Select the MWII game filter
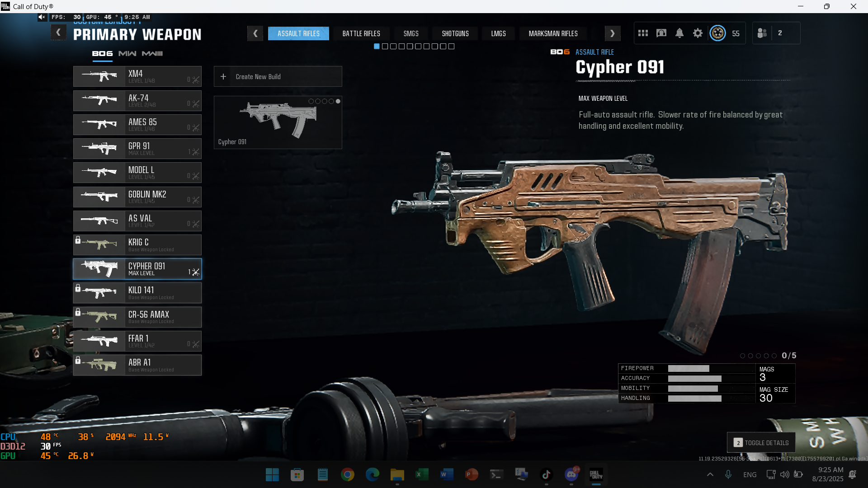Image resolution: width=868 pixels, height=488 pixels. click(x=127, y=53)
